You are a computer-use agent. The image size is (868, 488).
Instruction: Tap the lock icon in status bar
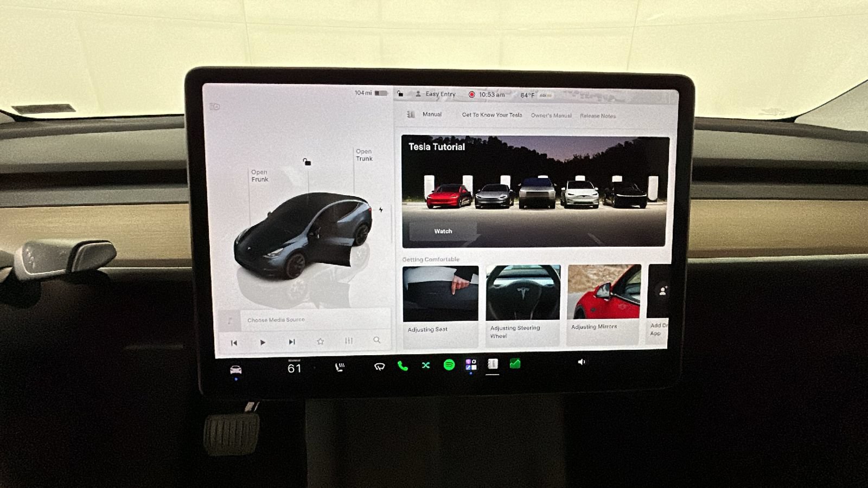pos(400,94)
